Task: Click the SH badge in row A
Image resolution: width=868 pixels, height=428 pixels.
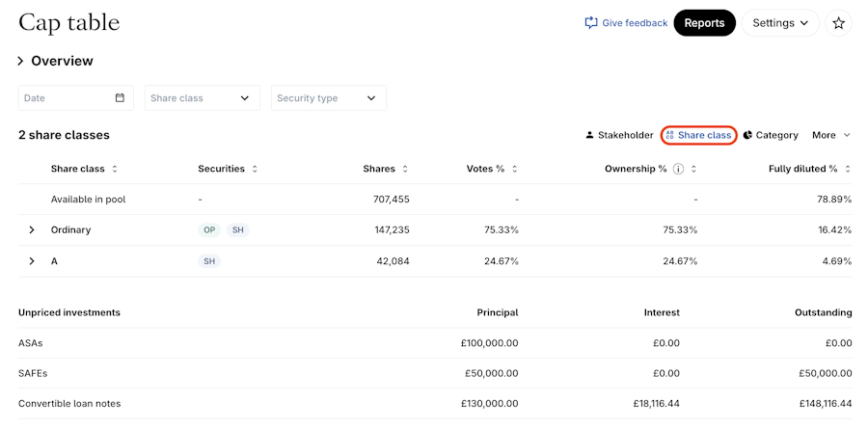Action: pos(208,261)
